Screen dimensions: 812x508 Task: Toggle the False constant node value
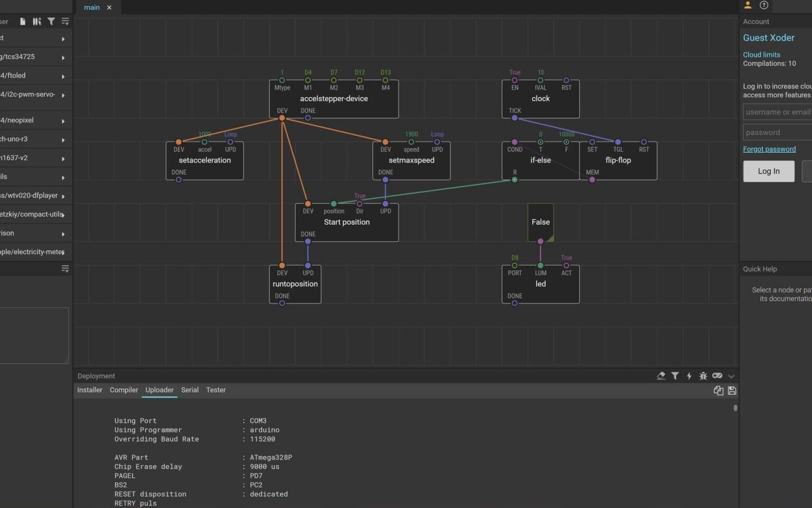tap(540, 222)
